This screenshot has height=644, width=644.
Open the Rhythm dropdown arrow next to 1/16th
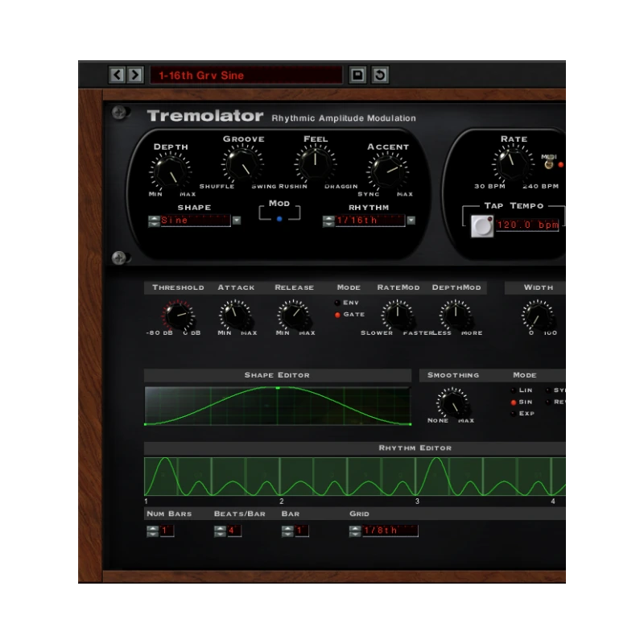click(x=411, y=221)
